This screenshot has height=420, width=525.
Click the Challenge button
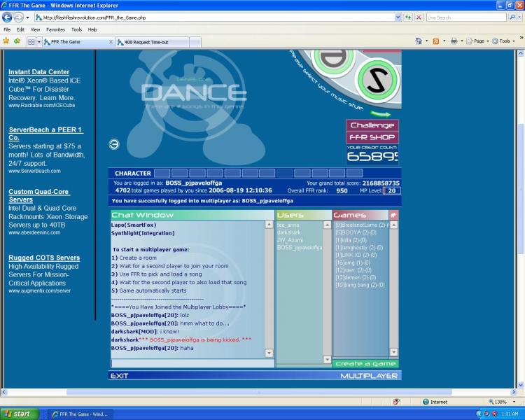(x=372, y=125)
